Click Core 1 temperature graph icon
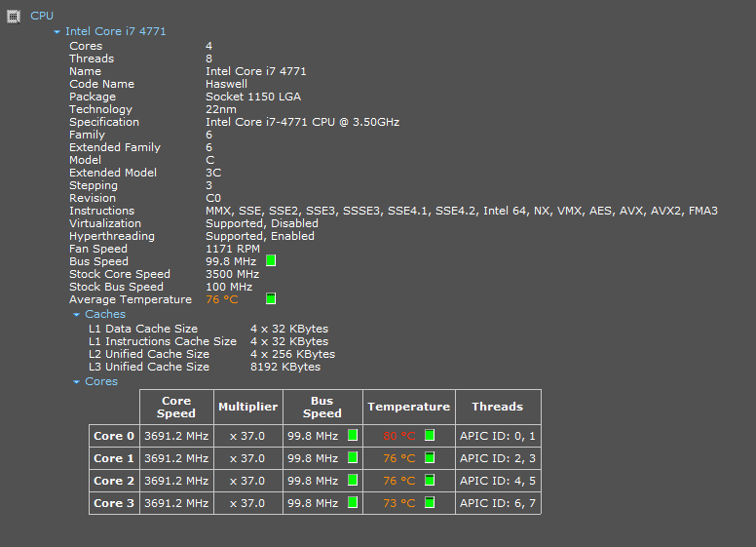The height and width of the screenshot is (547, 756). tap(430, 457)
